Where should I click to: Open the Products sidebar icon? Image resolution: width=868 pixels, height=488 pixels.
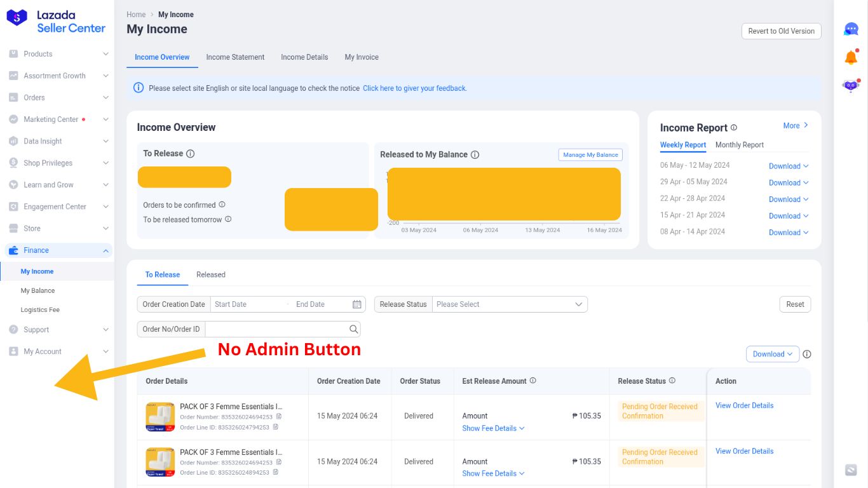pyautogui.click(x=14, y=54)
